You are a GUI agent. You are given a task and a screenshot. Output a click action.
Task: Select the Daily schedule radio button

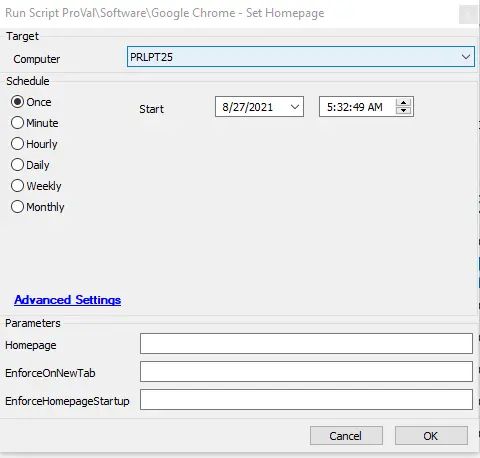point(17,165)
